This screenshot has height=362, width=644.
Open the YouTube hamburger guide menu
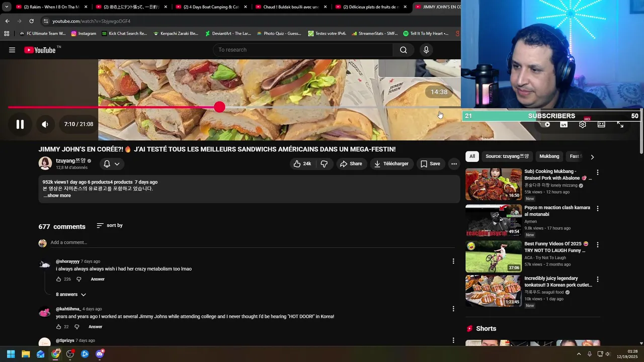point(12,50)
